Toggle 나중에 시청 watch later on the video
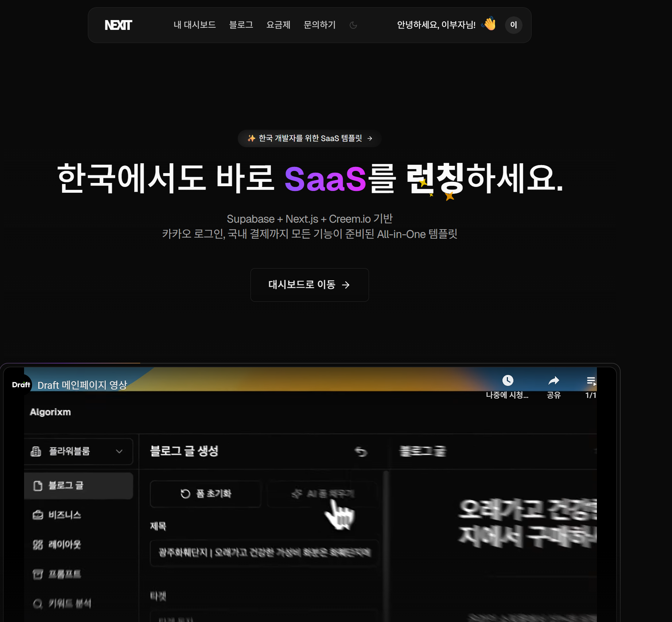This screenshot has height=622, width=672. (508, 380)
